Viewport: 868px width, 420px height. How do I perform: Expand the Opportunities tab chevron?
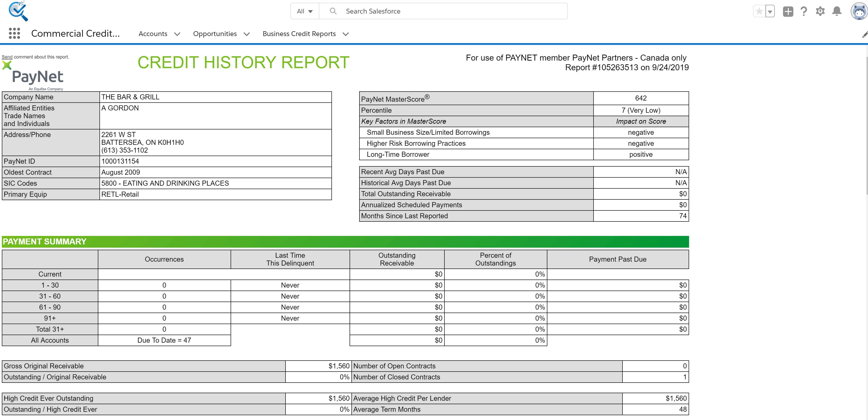point(247,34)
